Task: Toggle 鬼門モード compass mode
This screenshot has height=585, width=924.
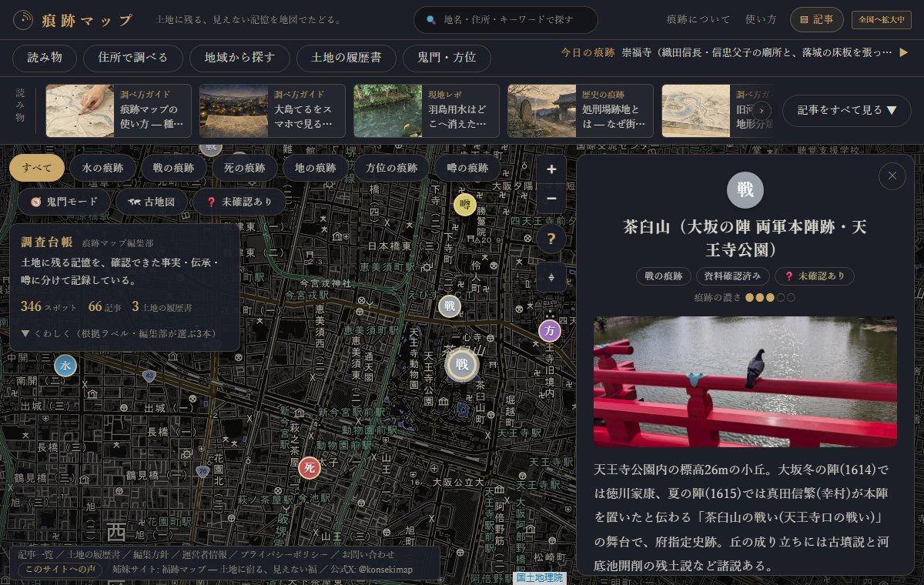Action: click(65, 202)
